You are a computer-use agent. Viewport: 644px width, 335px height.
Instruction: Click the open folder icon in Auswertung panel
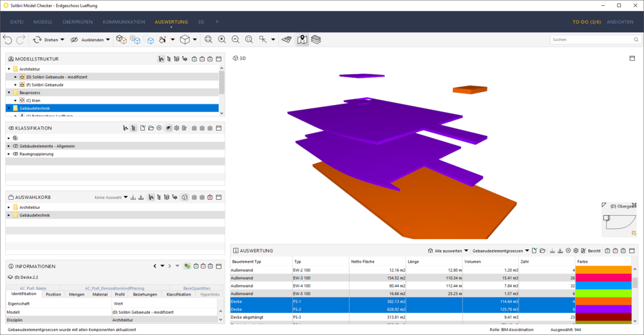point(543,250)
